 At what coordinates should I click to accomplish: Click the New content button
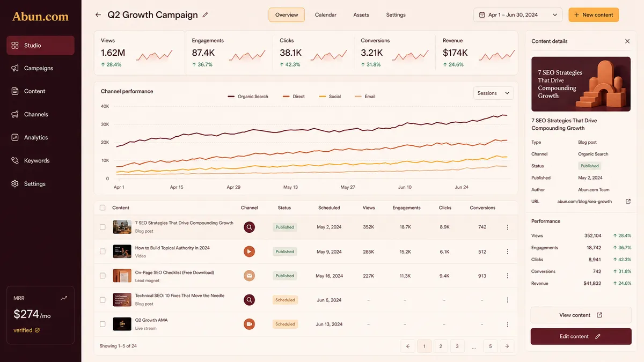coord(594,15)
